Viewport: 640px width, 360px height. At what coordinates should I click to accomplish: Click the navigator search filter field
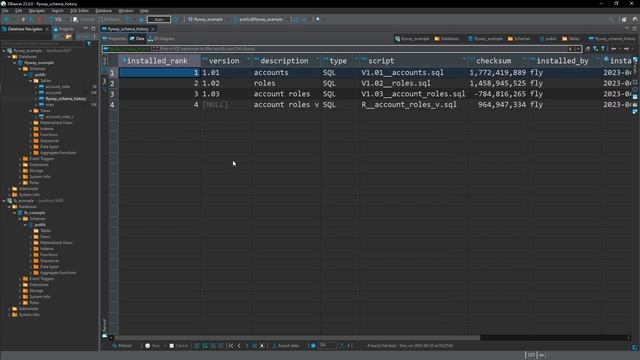(x=43, y=43)
